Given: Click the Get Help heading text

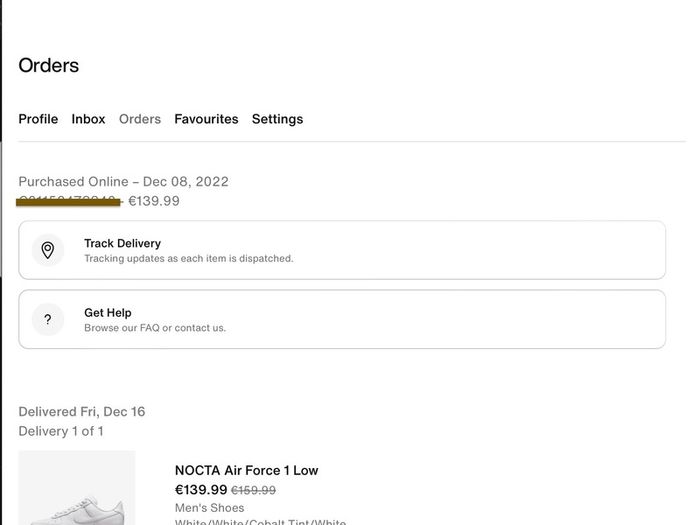Looking at the screenshot, I should (x=108, y=312).
